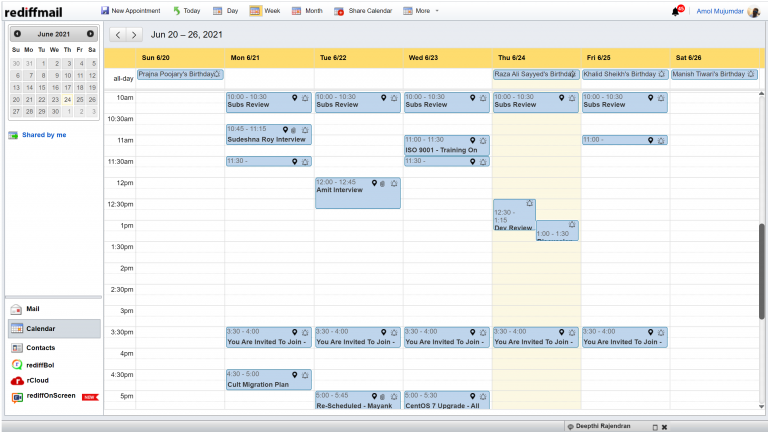Image resolution: width=768 pixels, height=432 pixels.
Task: Click location pin on CentOS 7 Upgrade
Action: 473,396
